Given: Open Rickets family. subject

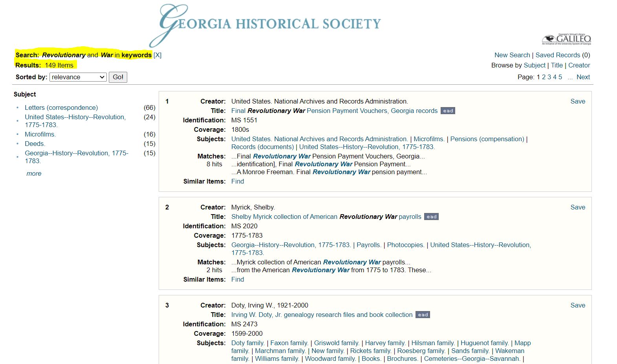Looking at the screenshot, I should [x=371, y=351].
